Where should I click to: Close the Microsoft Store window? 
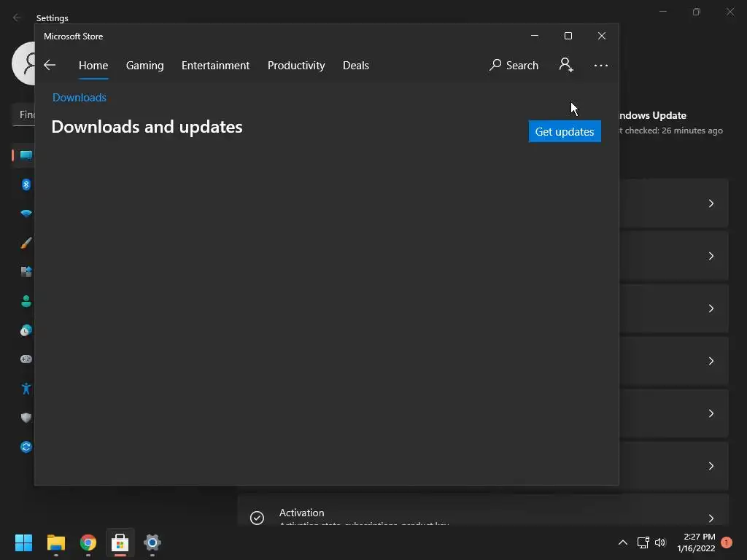point(602,36)
